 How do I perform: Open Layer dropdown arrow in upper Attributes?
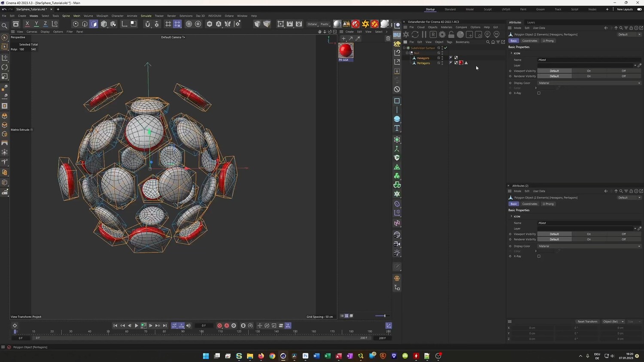coord(635,66)
